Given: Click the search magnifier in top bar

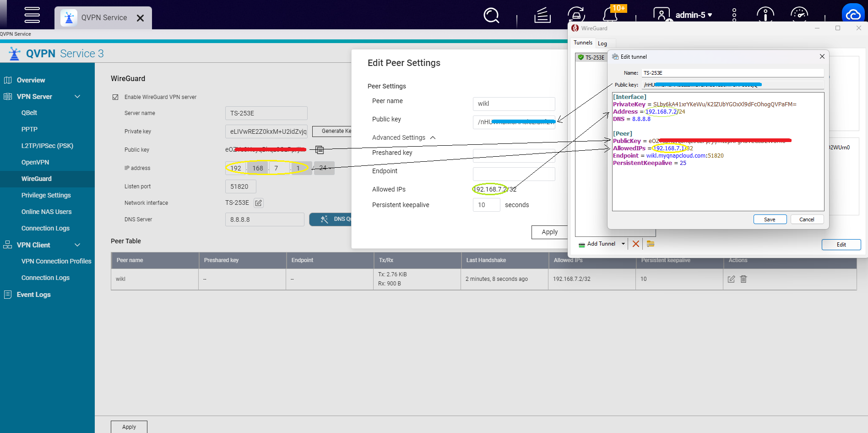Looking at the screenshot, I should [x=491, y=15].
